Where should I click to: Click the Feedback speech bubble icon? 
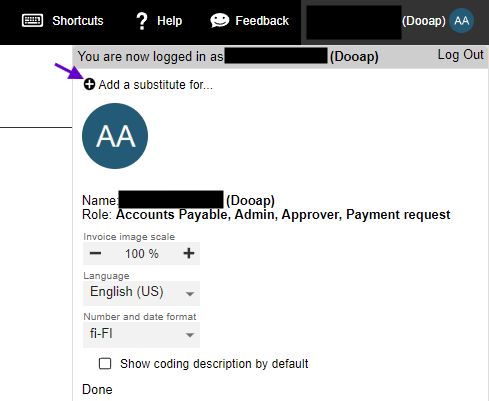[220, 21]
